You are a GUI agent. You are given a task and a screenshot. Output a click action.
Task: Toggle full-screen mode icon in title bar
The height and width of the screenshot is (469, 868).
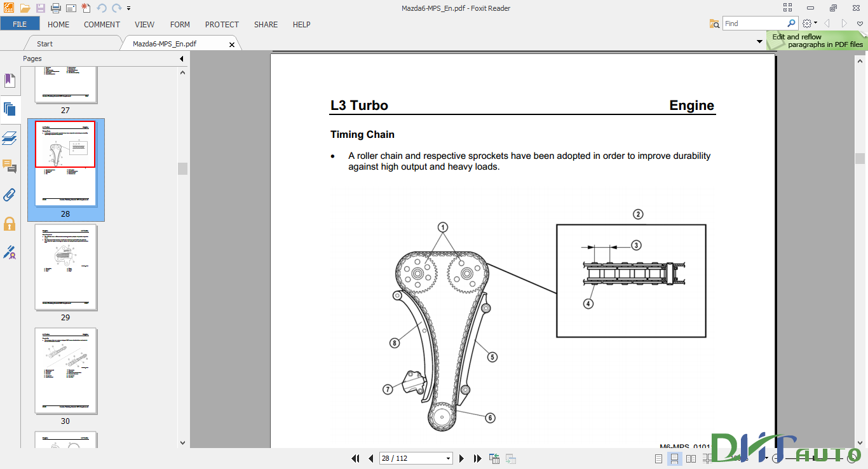[x=788, y=8]
